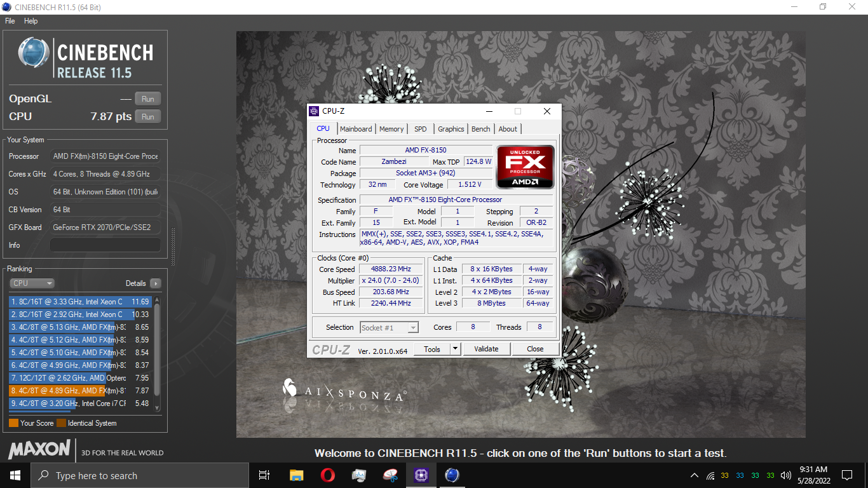Select highlighted ranking entry 4C/8T @ 4.89 GHz
The image size is (868, 488).
[x=80, y=391]
